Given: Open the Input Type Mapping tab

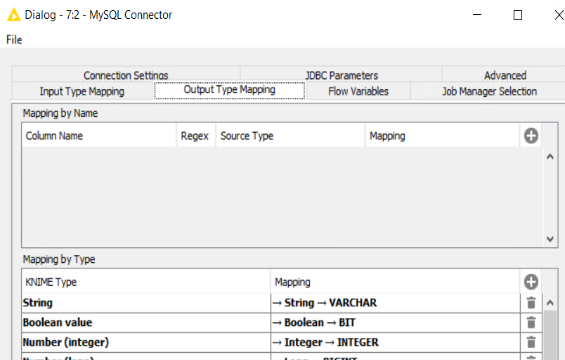Looking at the screenshot, I should coord(82,91).
